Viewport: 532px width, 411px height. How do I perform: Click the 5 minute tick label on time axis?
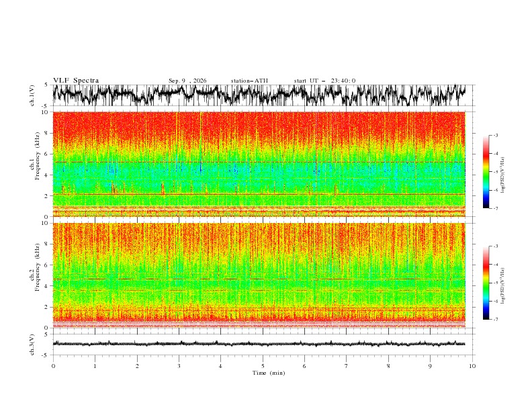click(x=263, y=366)
